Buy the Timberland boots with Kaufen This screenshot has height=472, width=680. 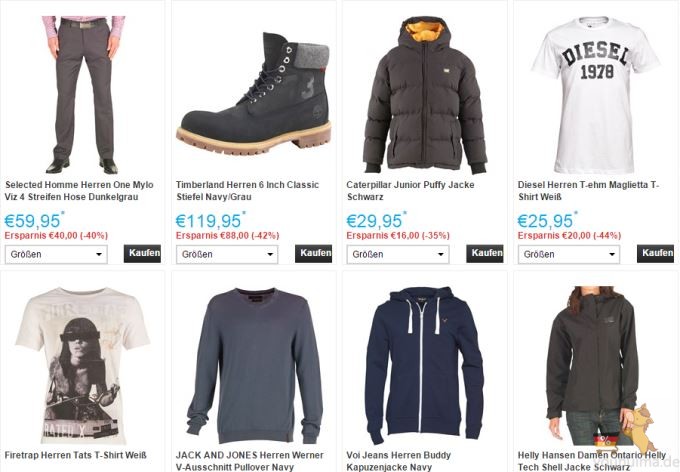tap(314, 253)
